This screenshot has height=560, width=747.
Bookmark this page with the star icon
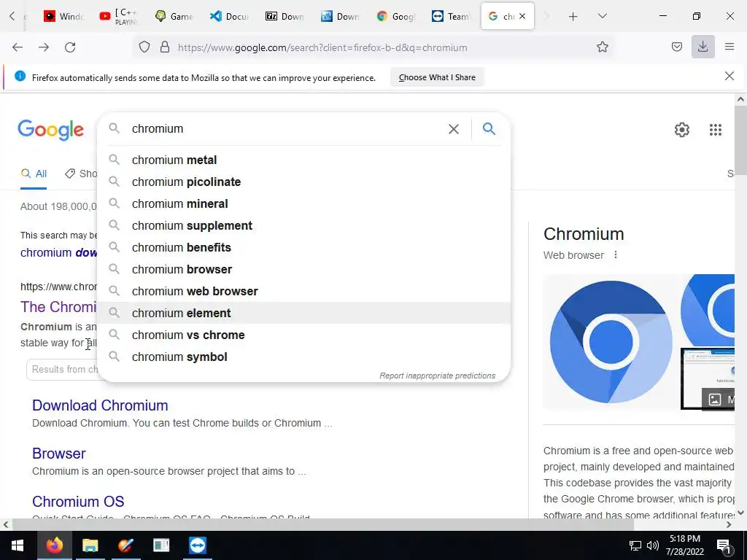pyautogui.click(x=602, y=47)
